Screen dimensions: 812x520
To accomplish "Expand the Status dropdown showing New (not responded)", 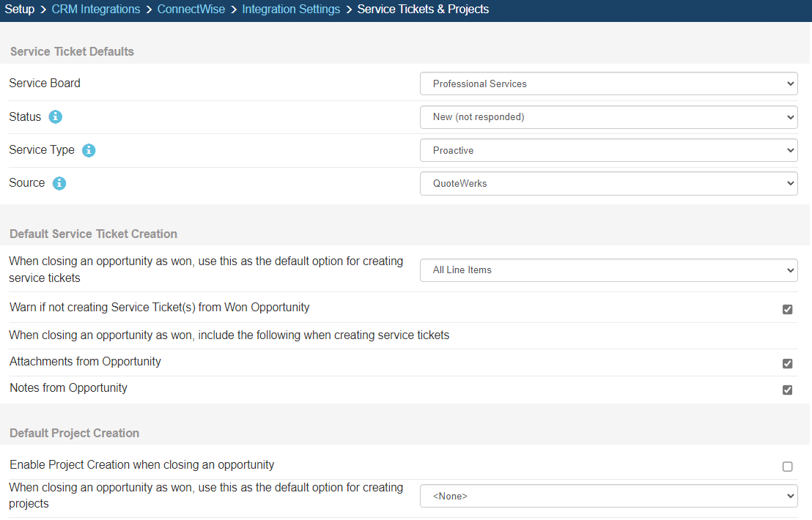I will [608, 116].
